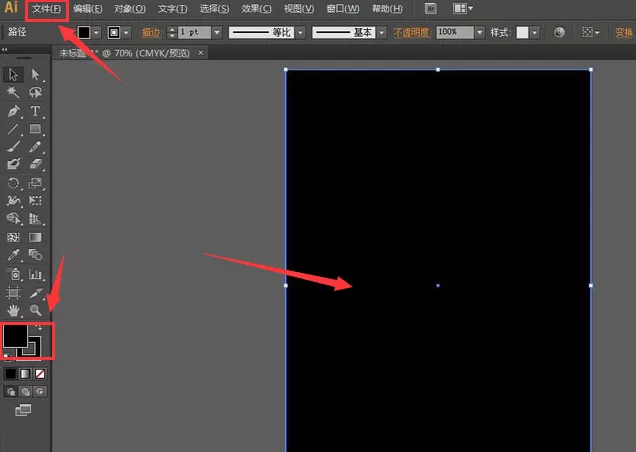Open the Object menu
The image size is (636, 452).
[130, 9]
